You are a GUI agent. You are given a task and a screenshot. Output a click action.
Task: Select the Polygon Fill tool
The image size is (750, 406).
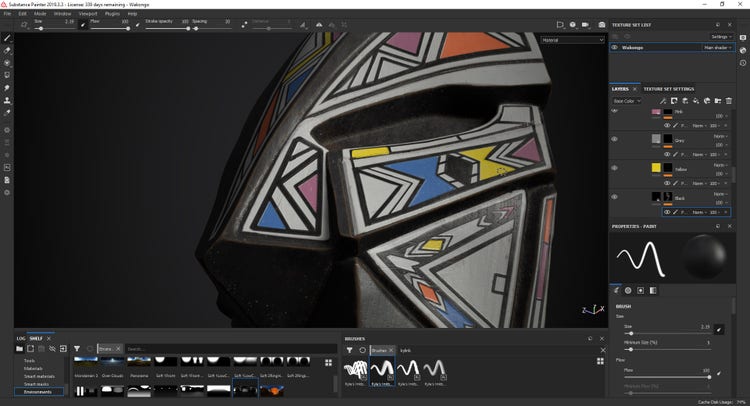pos(7,75)
